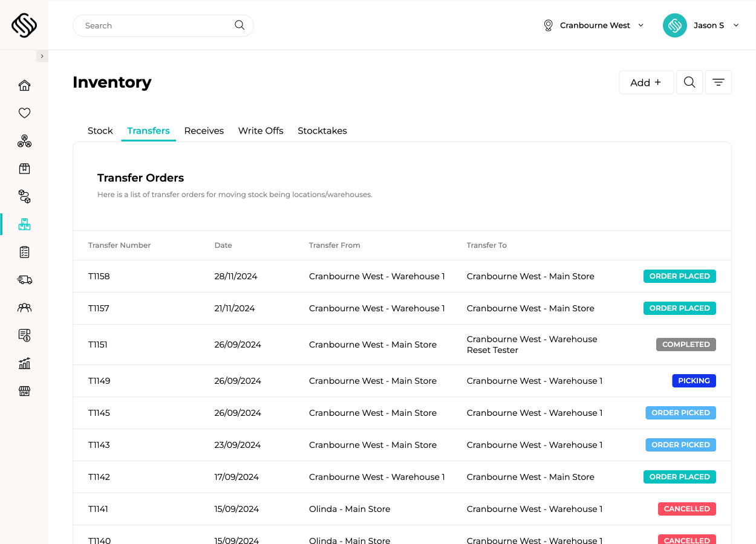Viewport: 756px width, 544px height.
Task: Open the filter icon near Add button
Action: tap(718, 82)
